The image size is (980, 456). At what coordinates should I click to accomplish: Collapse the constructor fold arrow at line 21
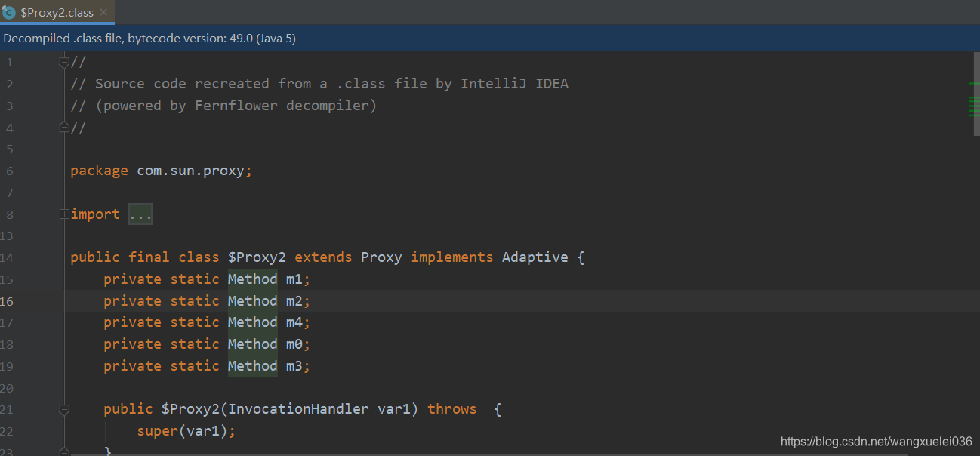(64, 408)
